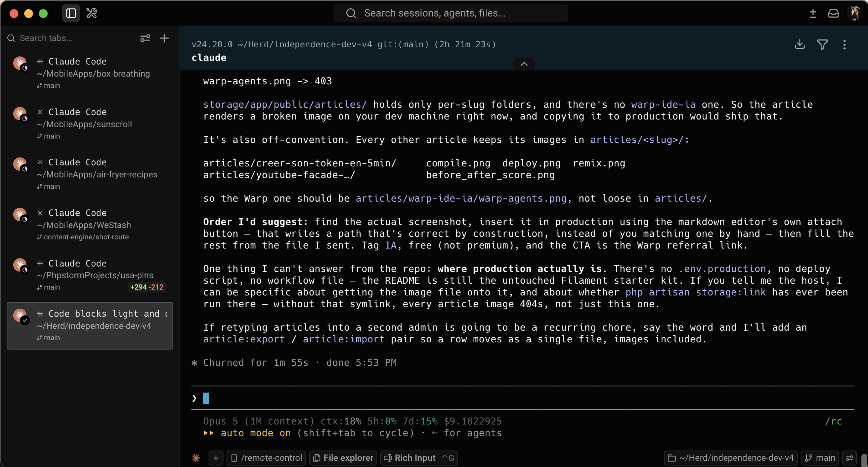This screenshot has height=467, width=868.
Task: Click the Claude prompt input line
Action: point(523,398)
